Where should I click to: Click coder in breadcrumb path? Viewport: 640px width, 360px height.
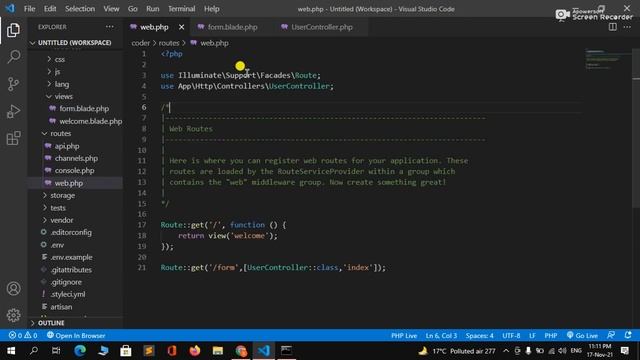pos(140,43)
